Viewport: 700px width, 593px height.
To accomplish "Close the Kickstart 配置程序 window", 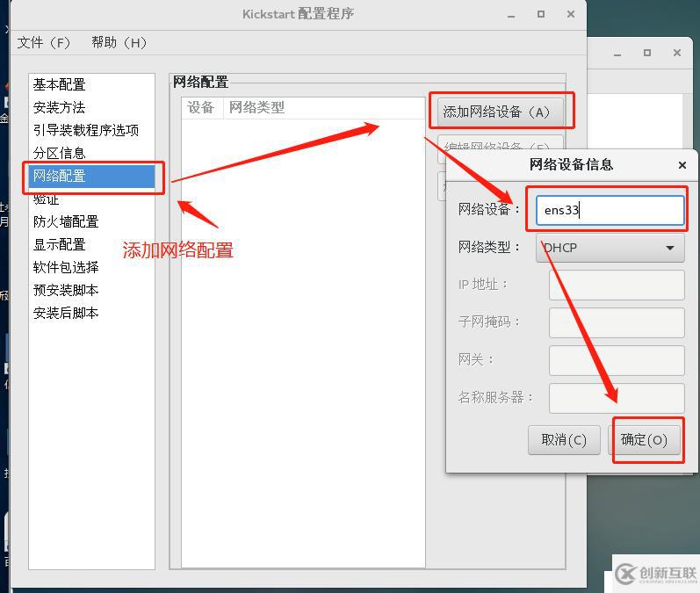I will 571,14.
